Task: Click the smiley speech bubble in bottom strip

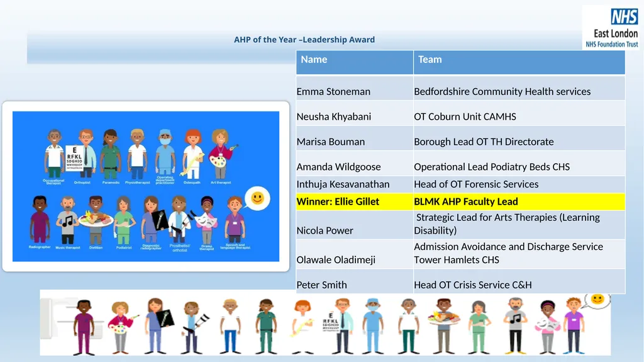Action: point(597,300)
